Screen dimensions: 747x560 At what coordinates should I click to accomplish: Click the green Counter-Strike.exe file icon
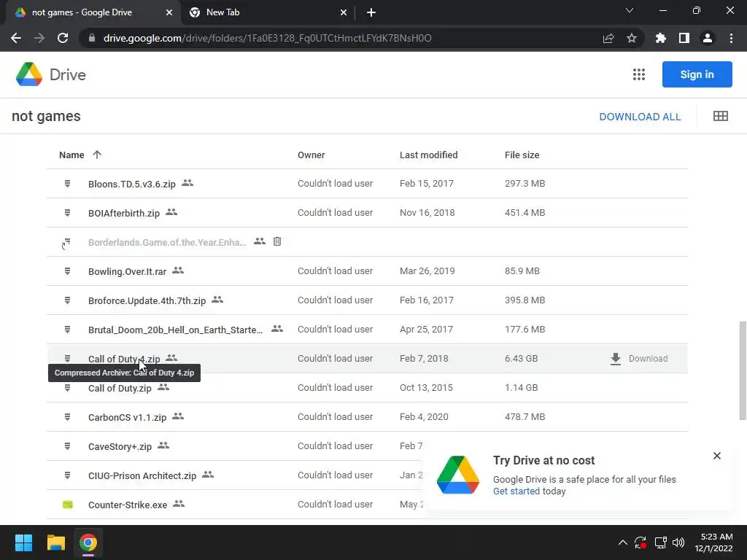pyautogui.click(x=68, y=505)
